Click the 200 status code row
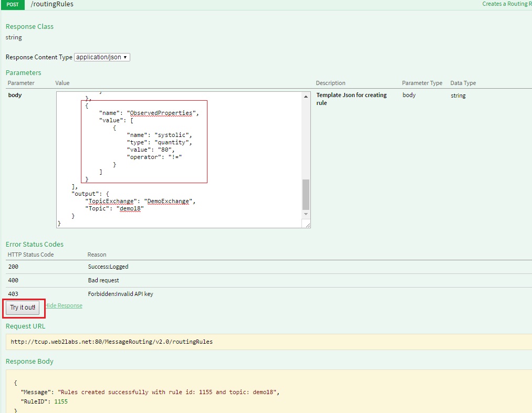The width and height of the screenshot is (532, 413). click(269, 267)
